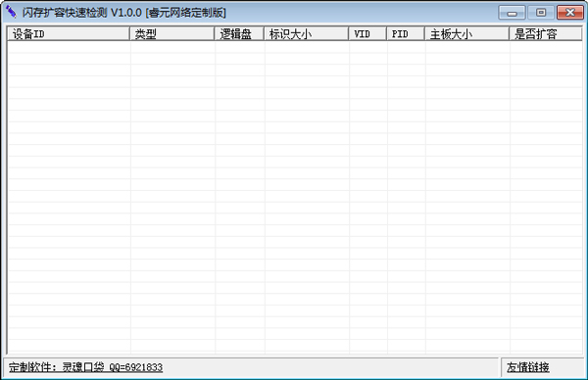
Task: Select the PID column header
Action: point(406,34)
